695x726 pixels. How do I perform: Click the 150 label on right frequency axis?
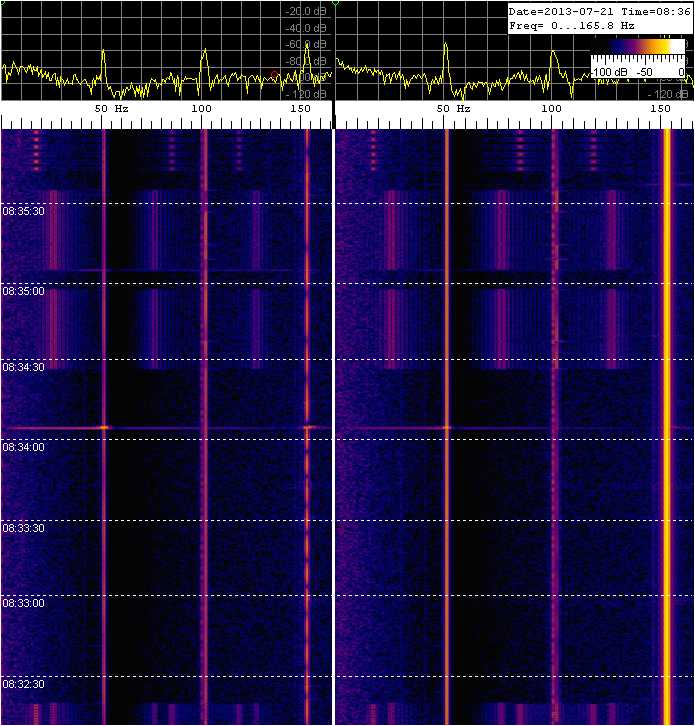pyautogui.click(x=659, y=108)
